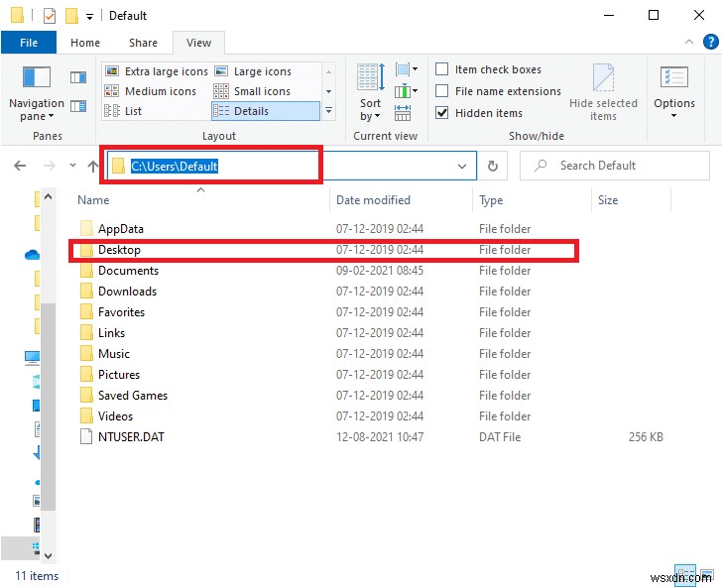This screenshot has width=723, height=588.
Task: Expand the Options dropdown arrow
Action: [x=674, y=116]
